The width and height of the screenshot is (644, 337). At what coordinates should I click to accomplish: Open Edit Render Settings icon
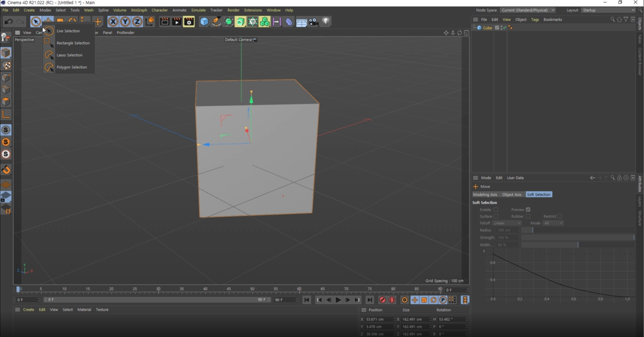click(189, 22)
